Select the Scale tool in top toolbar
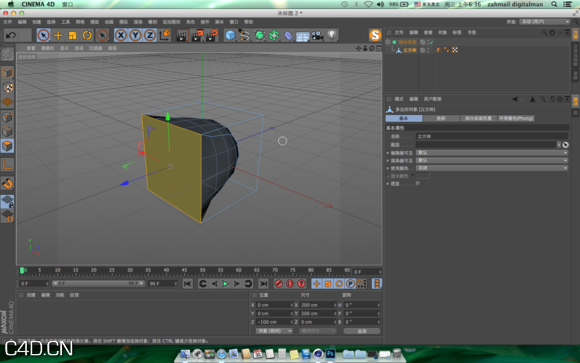The width and height of the screenshot is (580, 363). point(72,36)
